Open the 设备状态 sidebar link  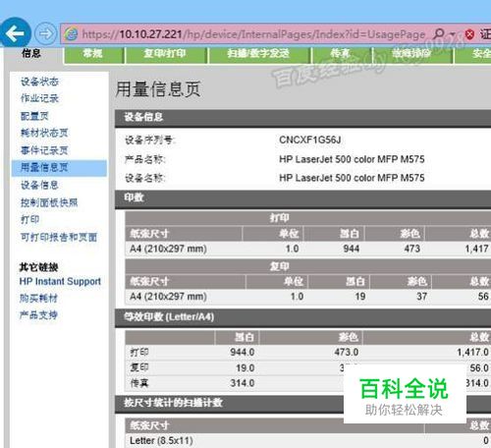coord(39,82)
